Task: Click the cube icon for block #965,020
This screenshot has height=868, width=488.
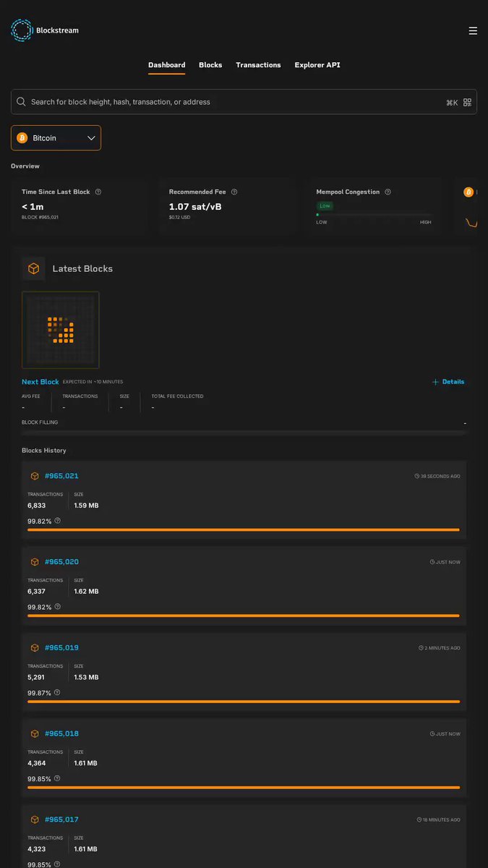Action: click(35, 562)
